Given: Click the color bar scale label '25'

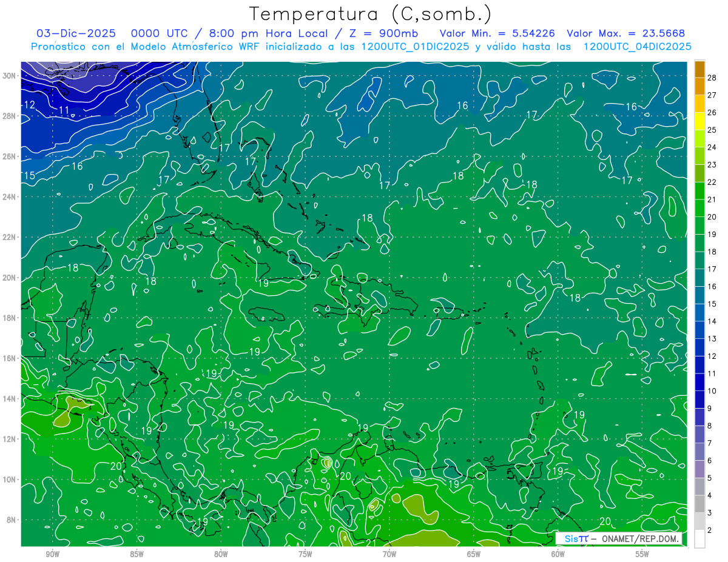Looking at the screenshot, I should [712, 130].
